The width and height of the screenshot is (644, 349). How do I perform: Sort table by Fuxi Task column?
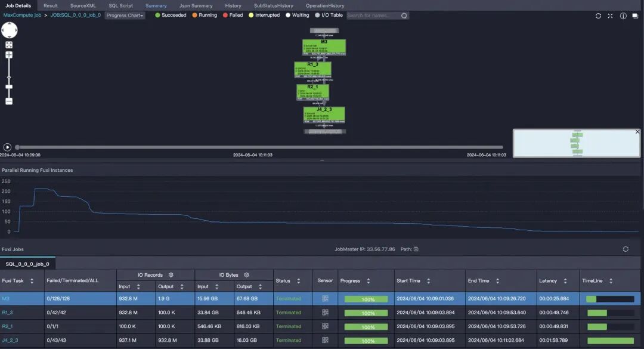(32, 281)
